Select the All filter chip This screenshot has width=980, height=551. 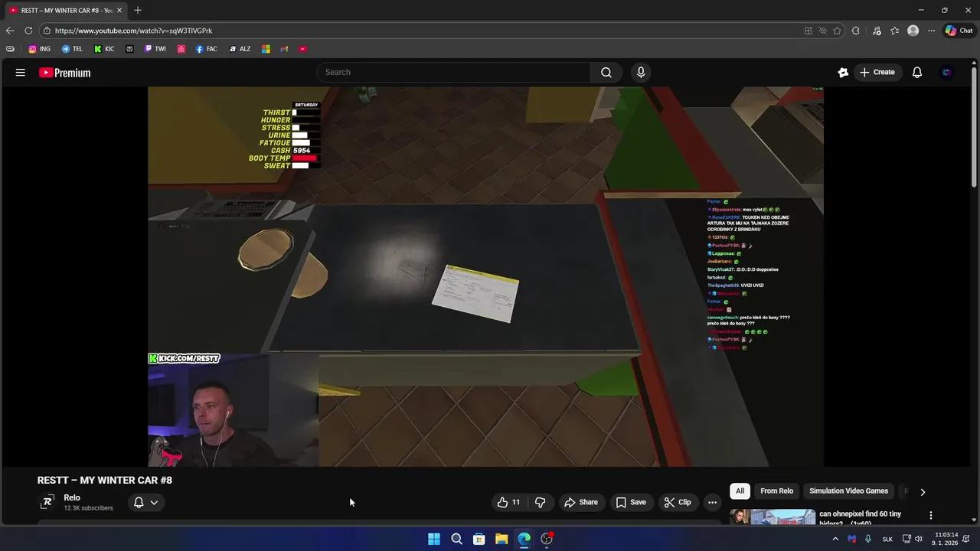[x=740, y=491]
